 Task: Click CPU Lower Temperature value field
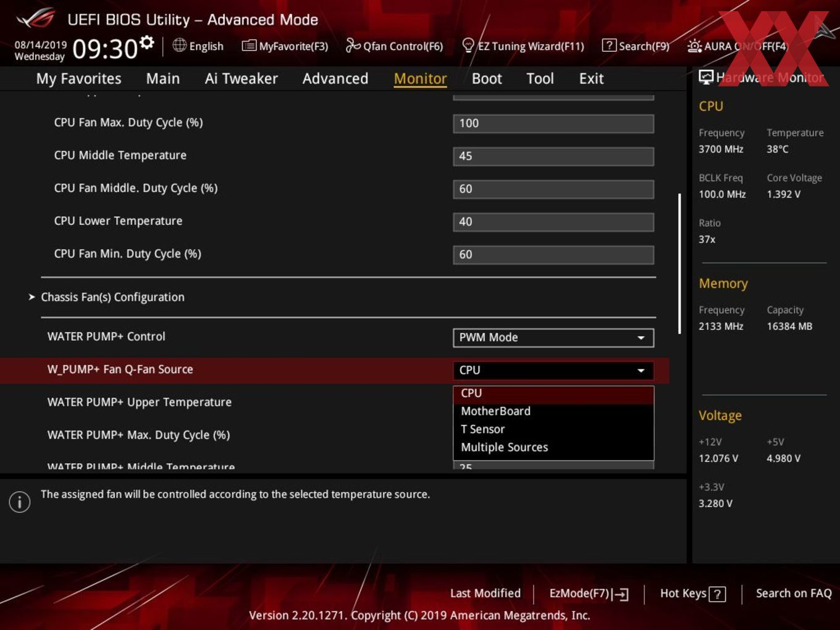pyautogui.click(x=553, y=222)
